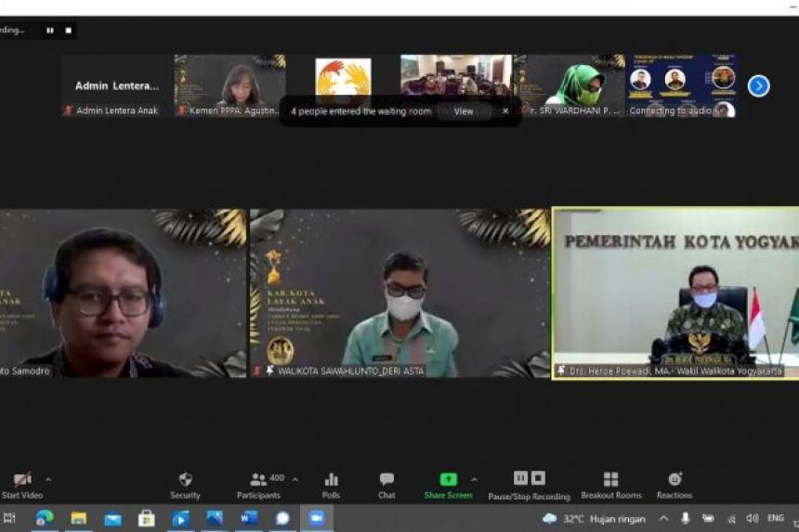Expand the video options arrow beside Start Video
This screenshot has width=799, height=532.
[48, 480]
